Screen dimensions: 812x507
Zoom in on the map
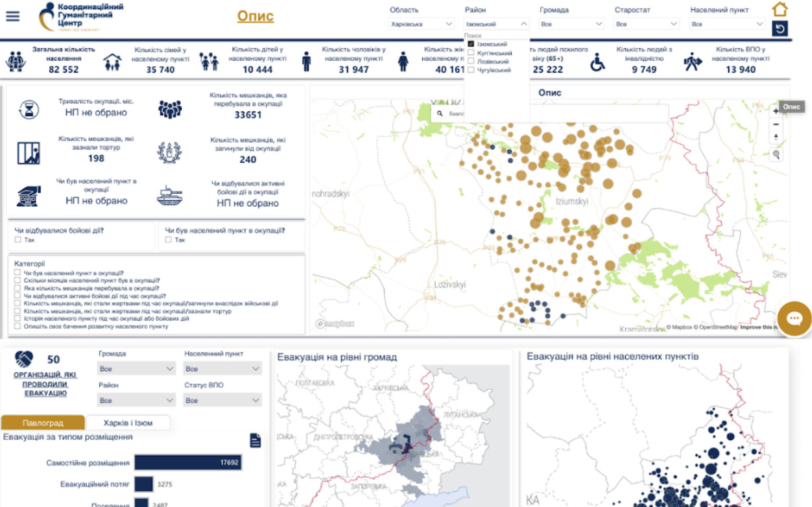(776, 111)
